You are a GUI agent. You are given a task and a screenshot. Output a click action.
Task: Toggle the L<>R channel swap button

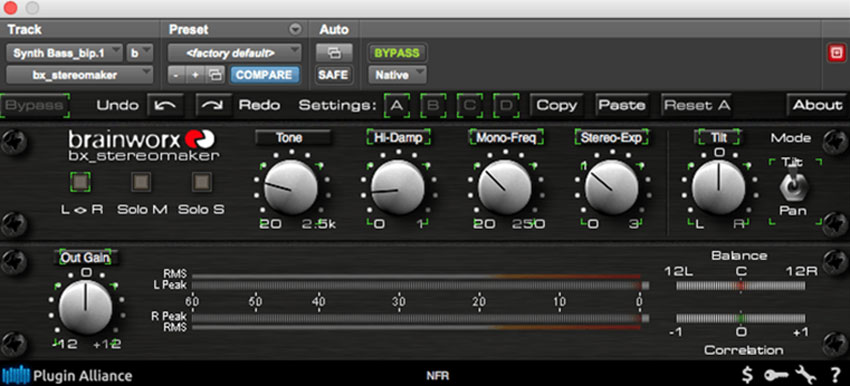pos(81,183)
